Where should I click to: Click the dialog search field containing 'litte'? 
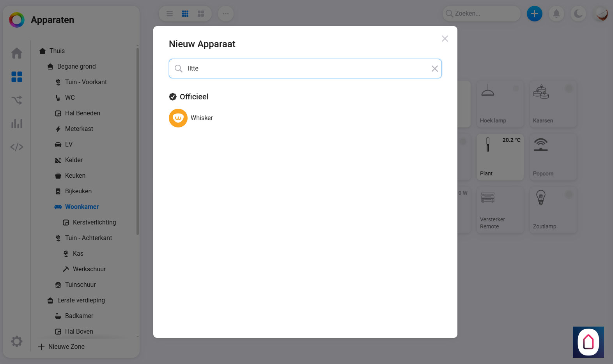[x=305, y=69]
